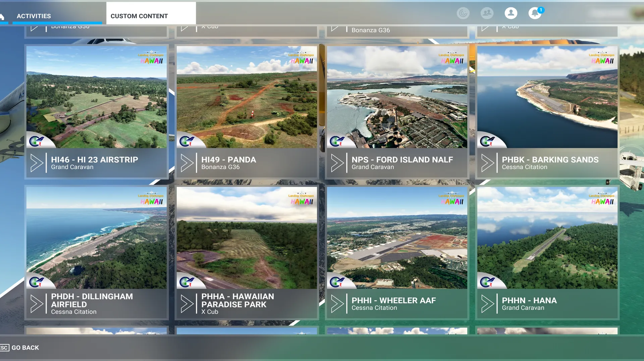Select the NPS - FORD ISLAND NALF title
The width and height of the screenshot is (644, 361).
(402, 160)
